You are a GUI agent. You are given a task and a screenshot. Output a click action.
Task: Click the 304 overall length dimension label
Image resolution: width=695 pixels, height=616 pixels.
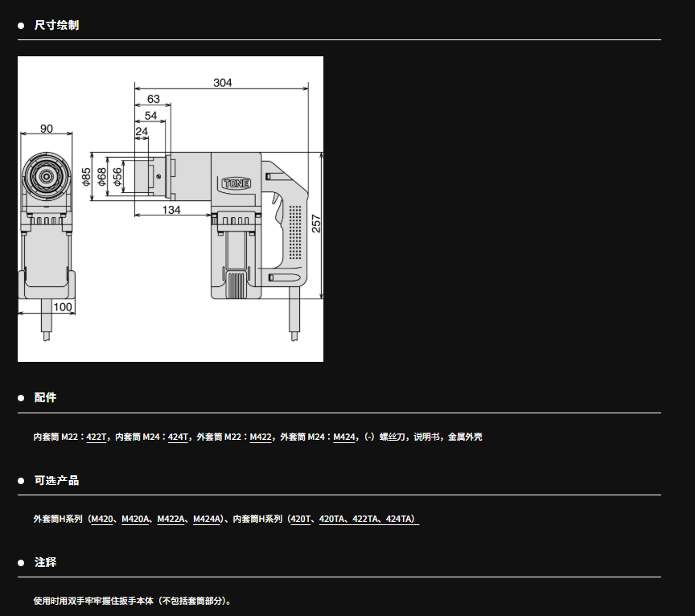223,82
